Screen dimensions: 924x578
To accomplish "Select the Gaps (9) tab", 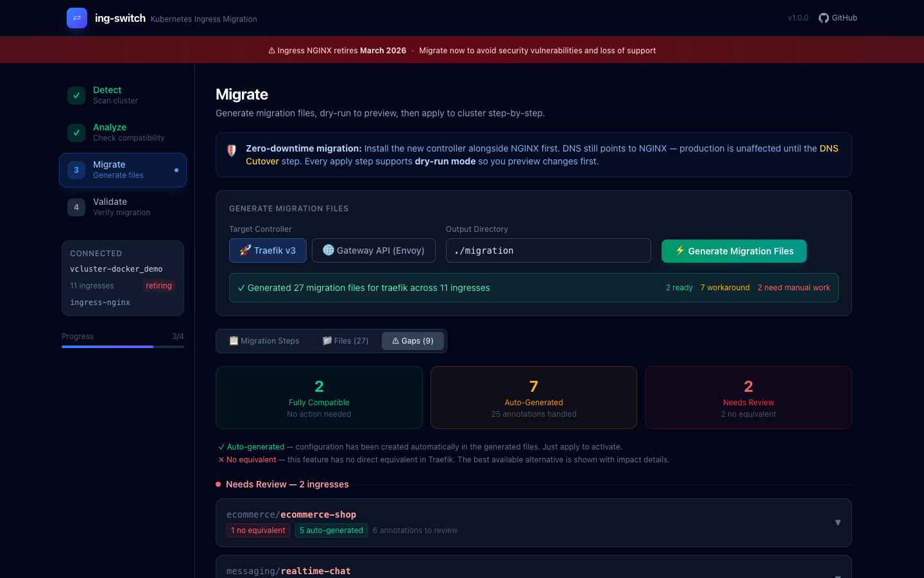I will tap(413, 341).
